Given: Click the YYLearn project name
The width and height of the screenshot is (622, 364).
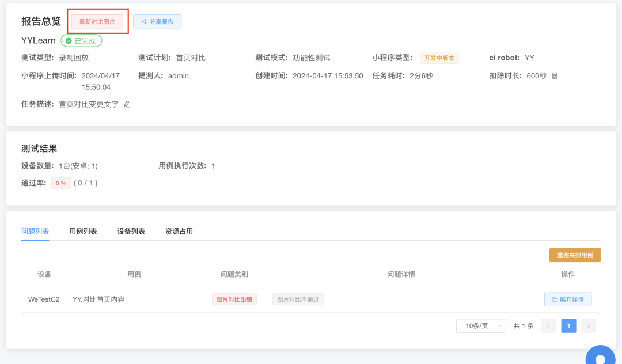Looking at the screenshot, I should [x=39, y=40].
